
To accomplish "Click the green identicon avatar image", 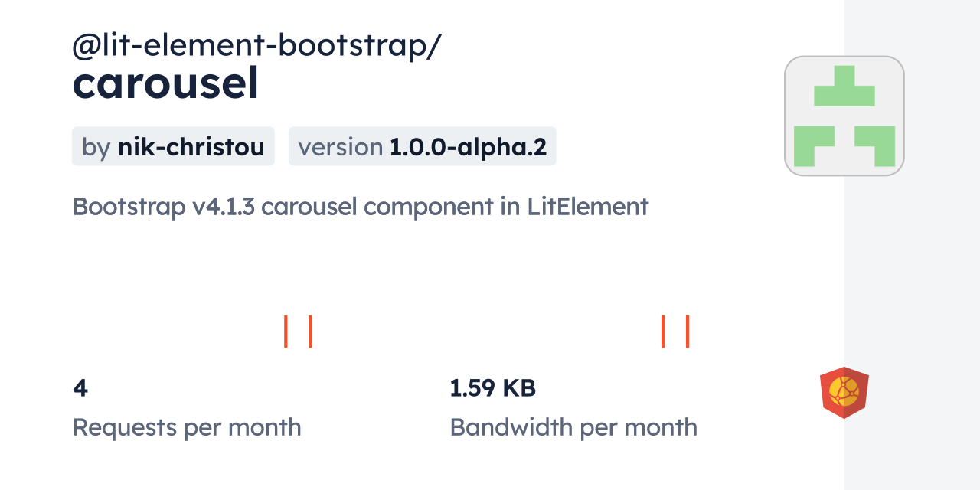I will (x=844, y=116).
